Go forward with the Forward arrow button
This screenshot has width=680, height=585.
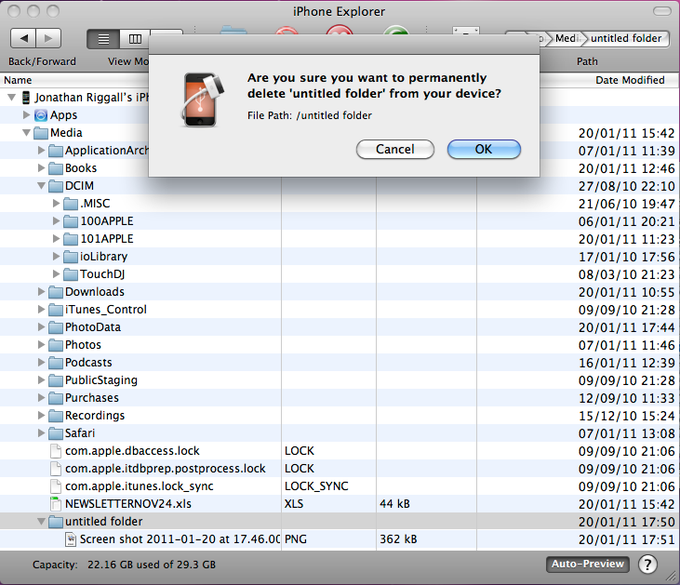tap(49, 39)
